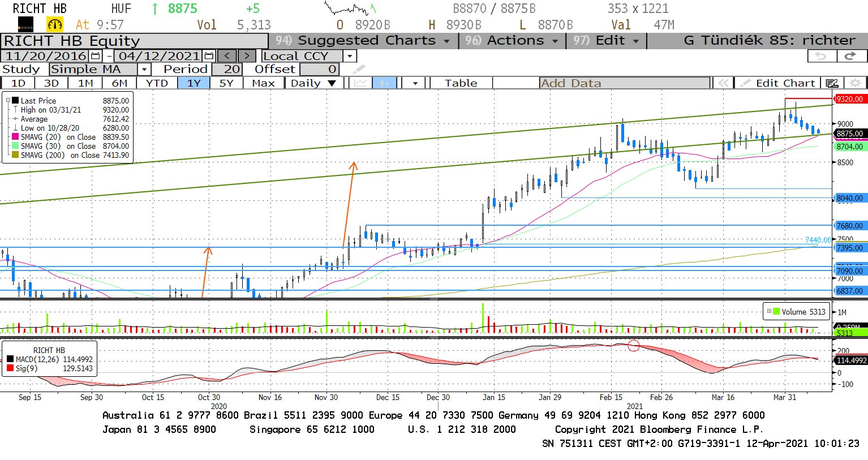Click the Add Data input field
This screenshot has width=868, height=460.
624,83
